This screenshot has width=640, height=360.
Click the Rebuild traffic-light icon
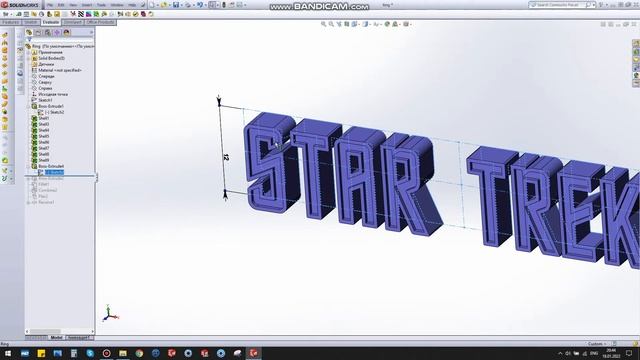tap(224, 5)
